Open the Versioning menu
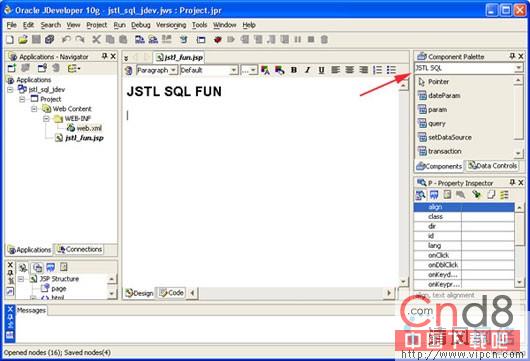The image size is (530, 361). point(171,25)
